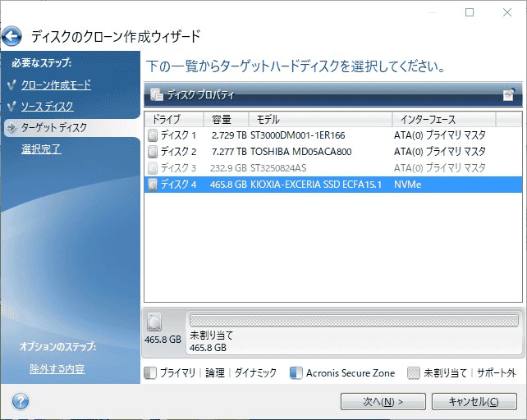Click TOSHIBA MD05ACA800 model text

(301, 152)
